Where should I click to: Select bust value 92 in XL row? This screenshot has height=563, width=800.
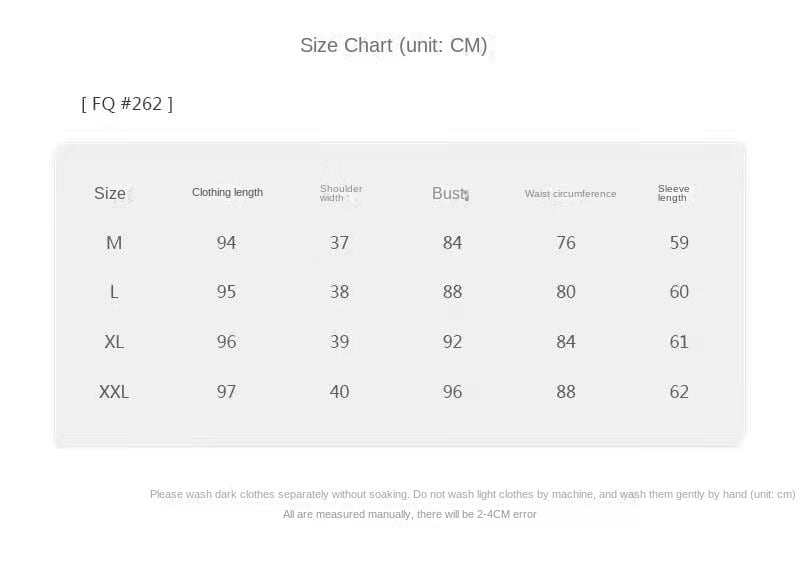pyautogui.click(x=453, y=342)
